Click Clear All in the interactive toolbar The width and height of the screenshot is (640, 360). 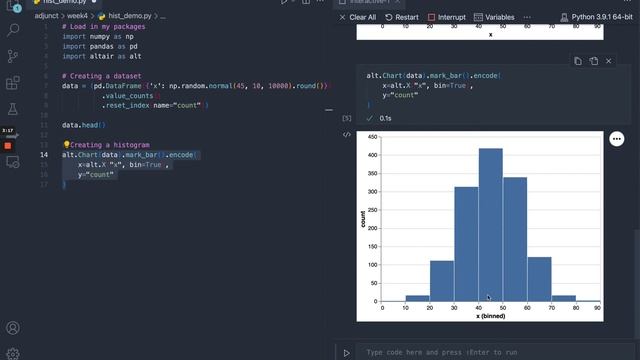(x=358, y=17)
